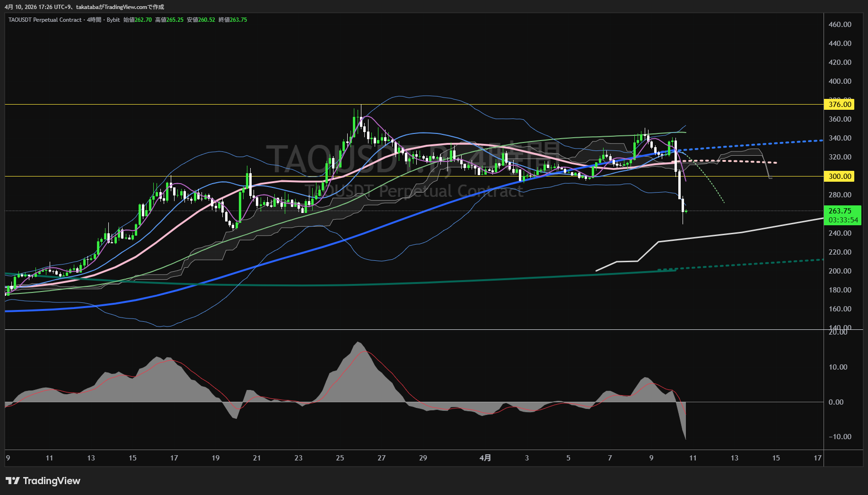Click the 25 date on time axis
This screenshot has width=868, height=495.
point(340,458)
